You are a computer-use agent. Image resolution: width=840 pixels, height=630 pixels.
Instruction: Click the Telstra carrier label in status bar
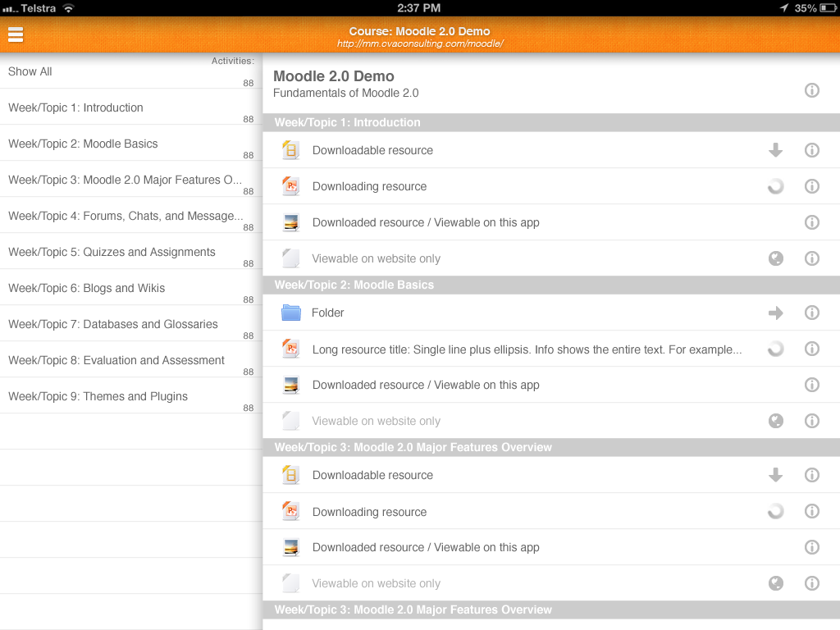coord(38,8)
